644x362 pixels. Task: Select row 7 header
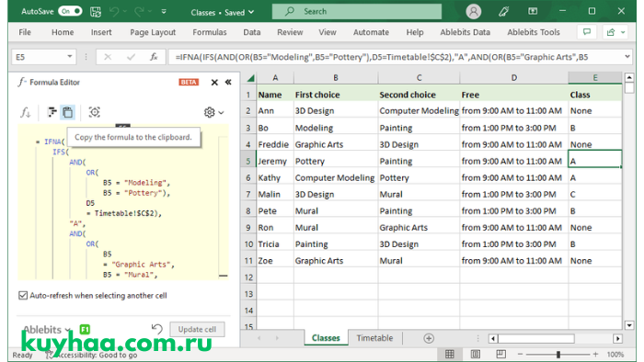point(248,195)
